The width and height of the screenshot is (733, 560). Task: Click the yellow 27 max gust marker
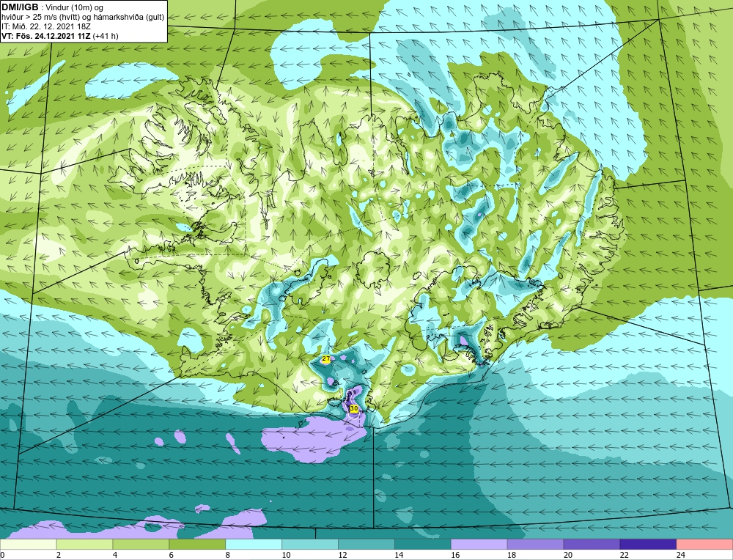coord(326,359)
